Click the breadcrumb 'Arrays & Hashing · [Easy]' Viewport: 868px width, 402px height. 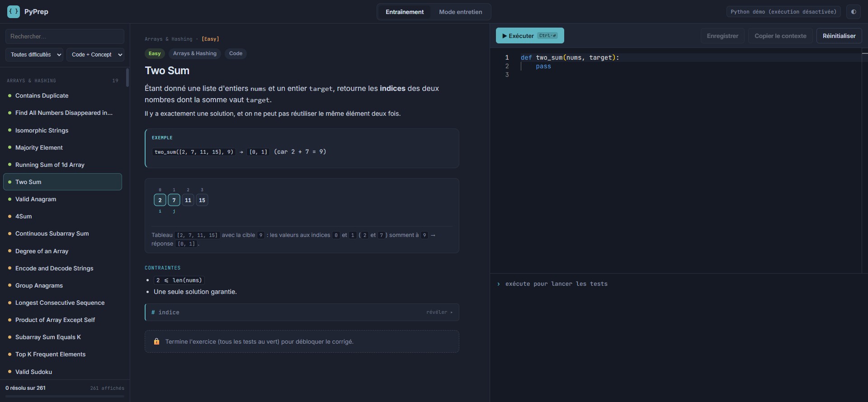(182, 39)
